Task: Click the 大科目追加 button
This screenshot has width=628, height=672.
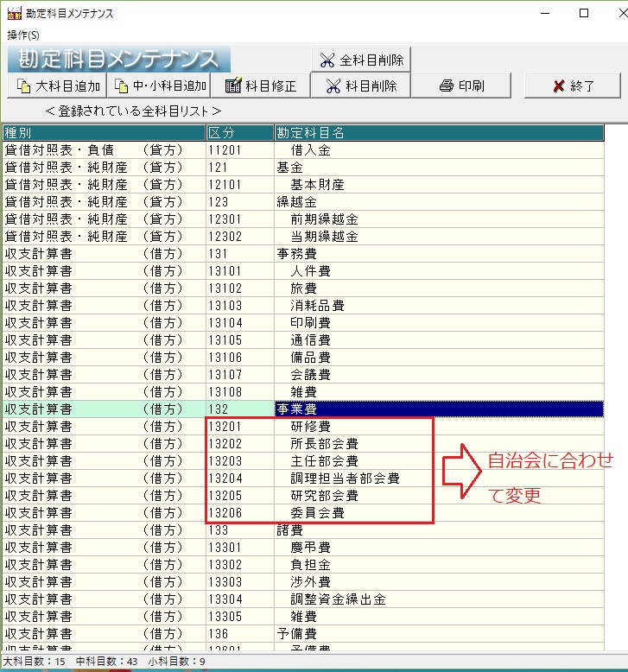Action: coord(56,86)
